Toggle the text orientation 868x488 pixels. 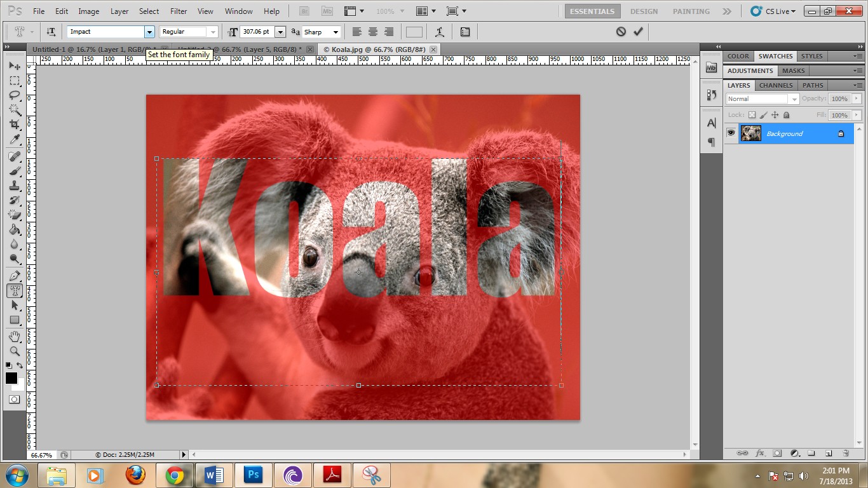(51, 32)
